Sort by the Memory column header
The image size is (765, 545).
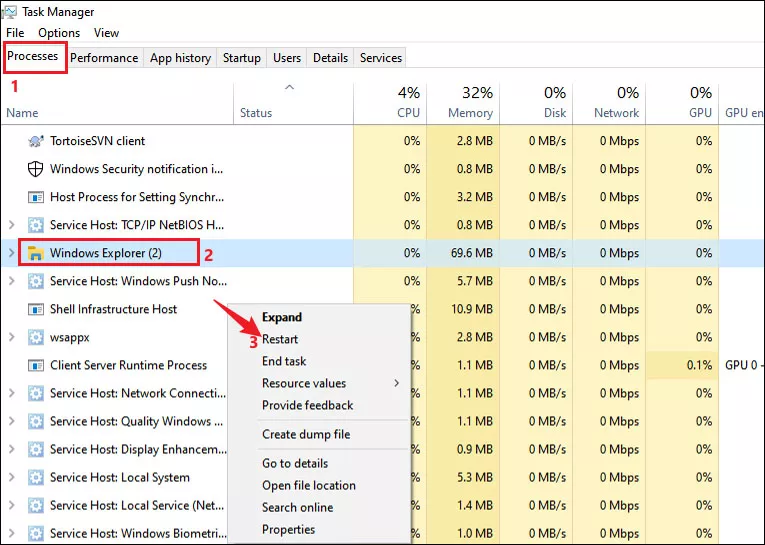[x=463, y=103]
